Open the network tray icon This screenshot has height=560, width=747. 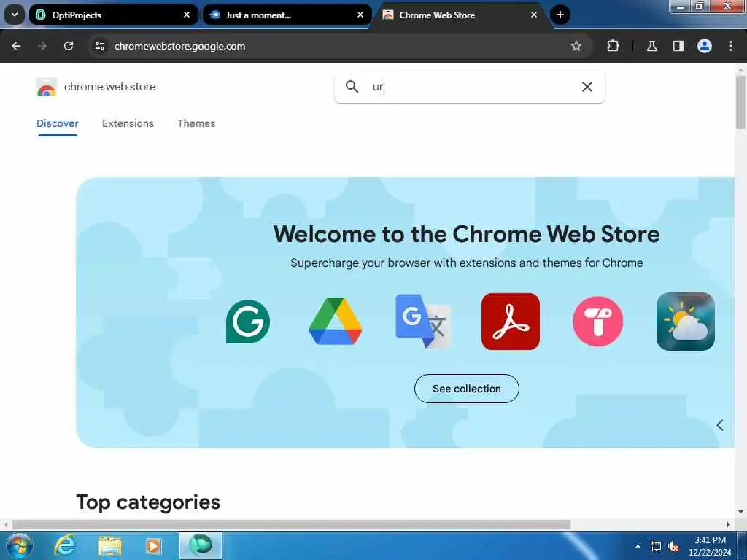656,547
